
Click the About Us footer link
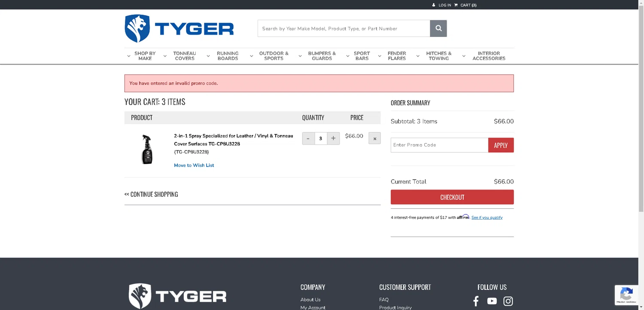click(x=310, y=300)
